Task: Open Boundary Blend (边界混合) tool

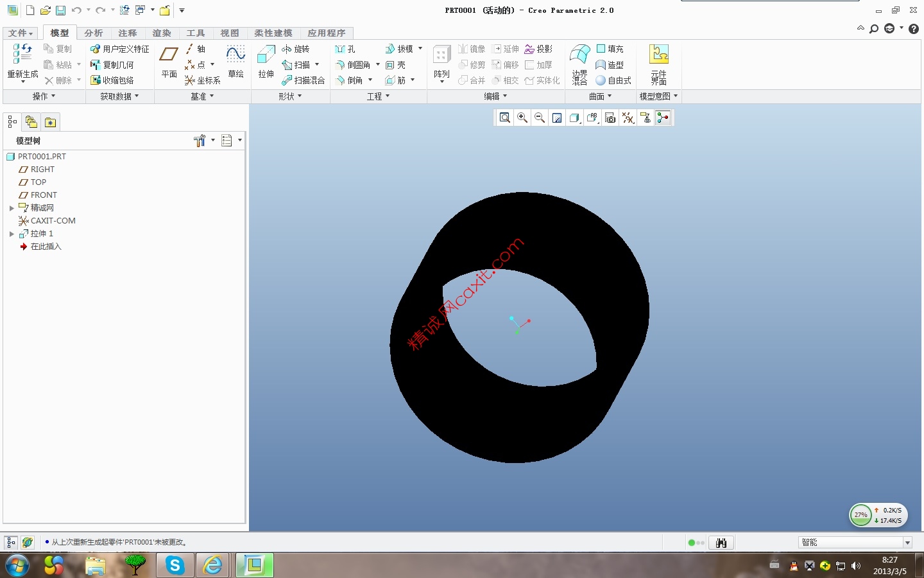Action: [580, 64]
